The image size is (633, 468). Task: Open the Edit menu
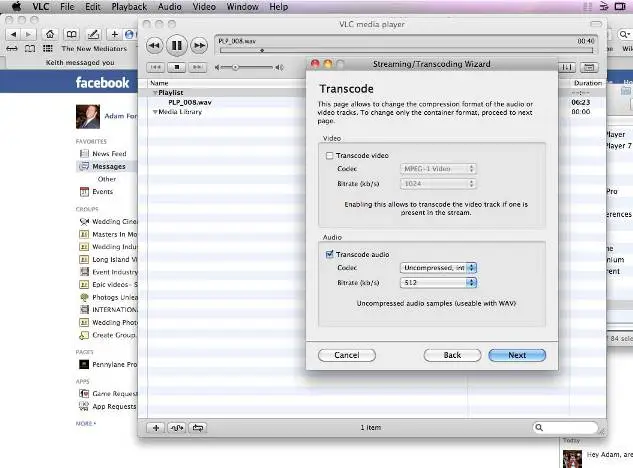93,6
